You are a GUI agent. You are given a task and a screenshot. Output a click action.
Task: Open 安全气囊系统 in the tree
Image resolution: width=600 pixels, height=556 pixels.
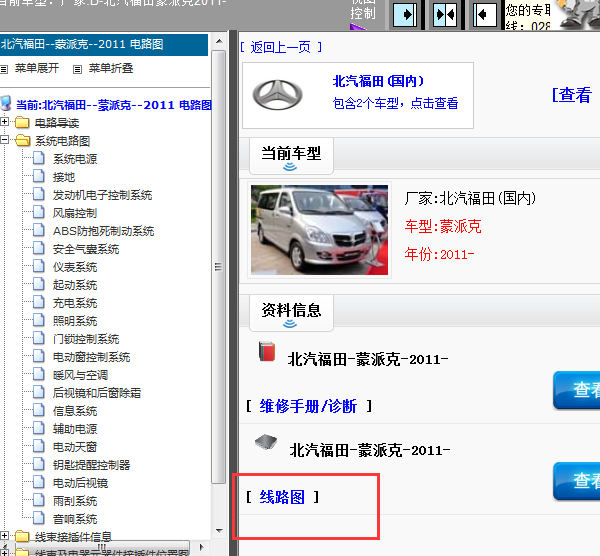pyautogui.click(x=86, y=249)
